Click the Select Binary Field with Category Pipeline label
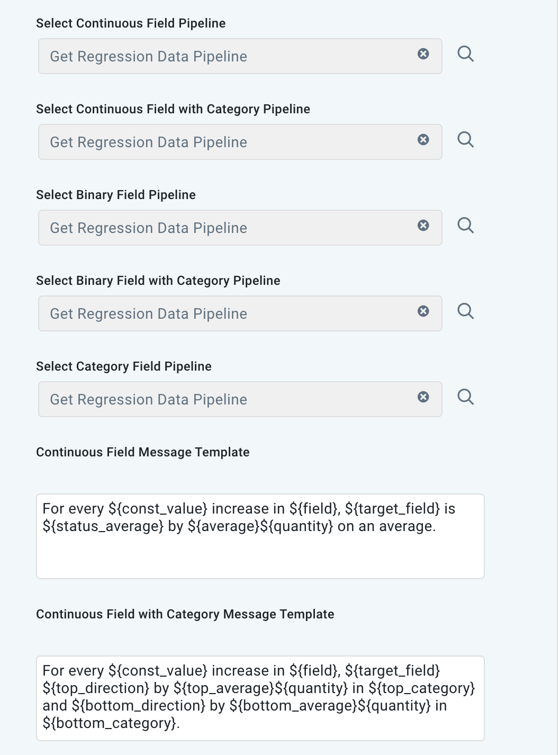Screen dimensions: 560x755 158,281
